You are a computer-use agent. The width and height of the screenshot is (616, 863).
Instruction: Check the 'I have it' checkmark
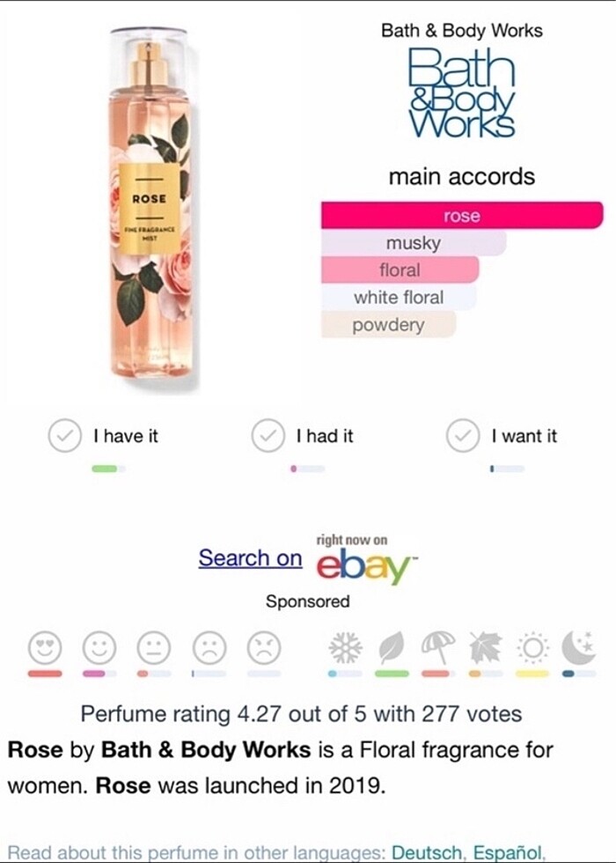click(64, 436)
